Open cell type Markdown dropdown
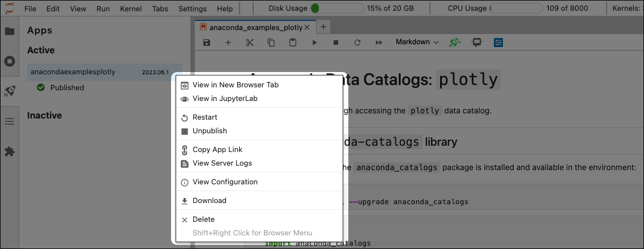Screen dimensions: 644x249 click(417, 42)
